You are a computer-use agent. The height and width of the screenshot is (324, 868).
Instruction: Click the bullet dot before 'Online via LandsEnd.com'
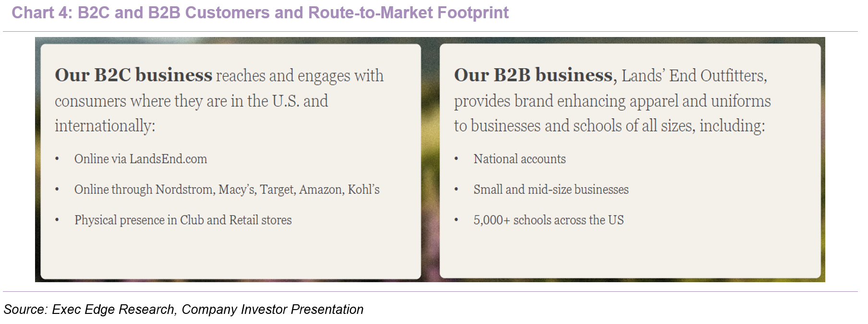(57, 159)
